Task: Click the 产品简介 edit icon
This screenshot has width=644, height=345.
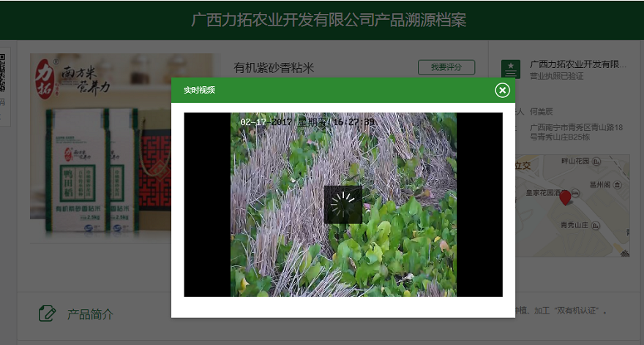Action: (48, 314)
